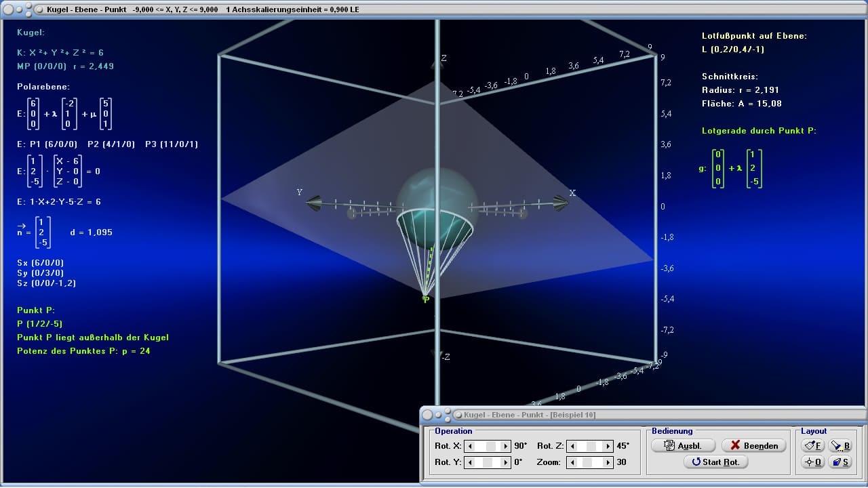The height and width of the screenshot is (488, 868).
Task: Click the Rot. X scrollbar thumb
Action: [x=491, y=446]
